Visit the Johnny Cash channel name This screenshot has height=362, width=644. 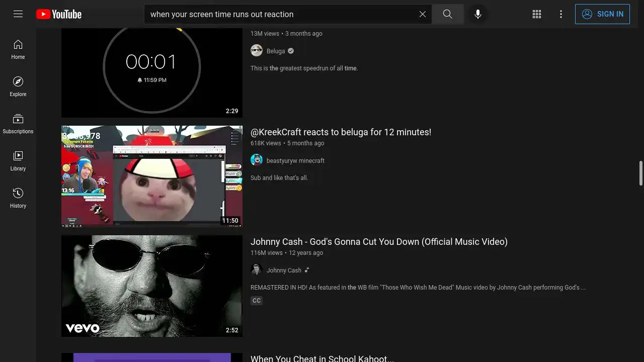coord(284,270)
